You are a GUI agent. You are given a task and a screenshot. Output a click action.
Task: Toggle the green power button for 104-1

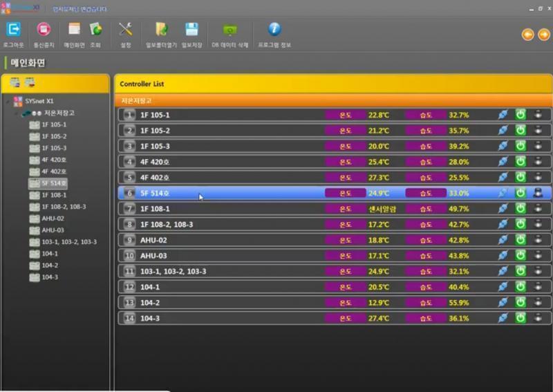[521, 286]
